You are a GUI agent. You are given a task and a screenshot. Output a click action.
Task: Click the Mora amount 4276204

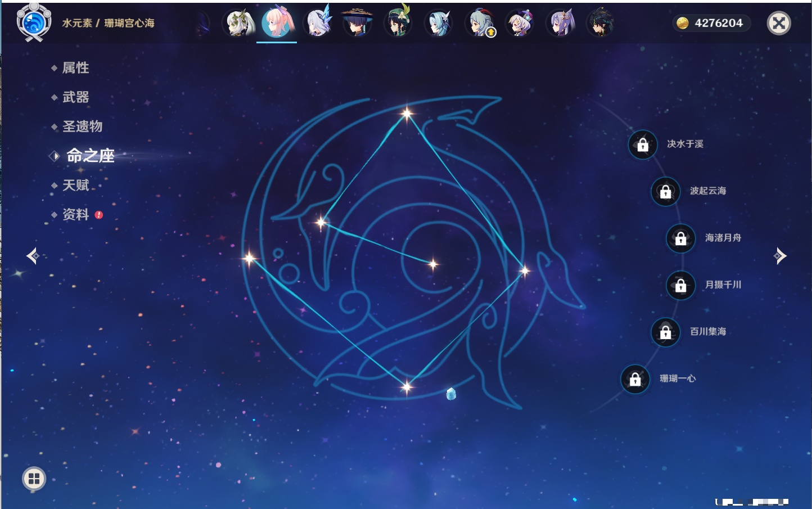pyautogui.click(x=719, y=23)
